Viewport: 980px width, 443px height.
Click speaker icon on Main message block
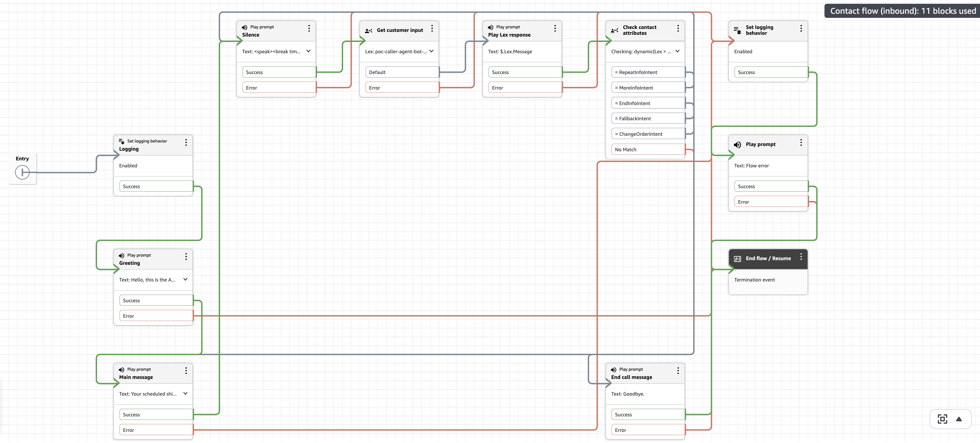coord(122,369)
